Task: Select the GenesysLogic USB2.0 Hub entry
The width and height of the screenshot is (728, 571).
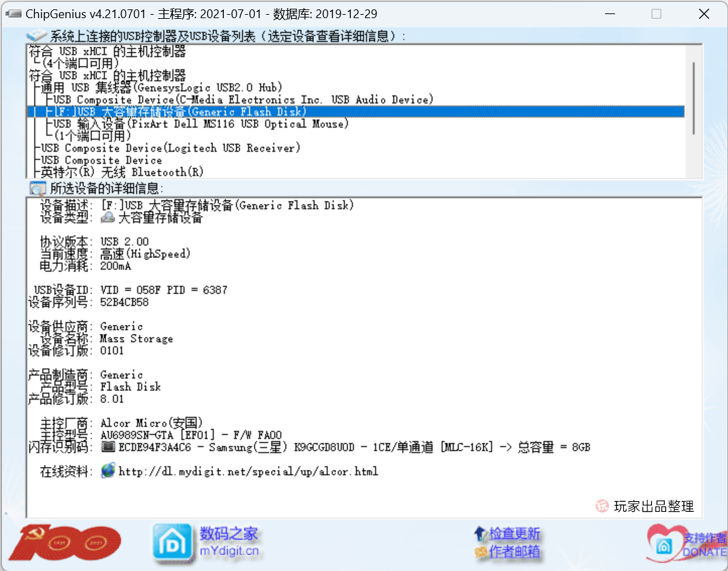Action: pos(161,88)
